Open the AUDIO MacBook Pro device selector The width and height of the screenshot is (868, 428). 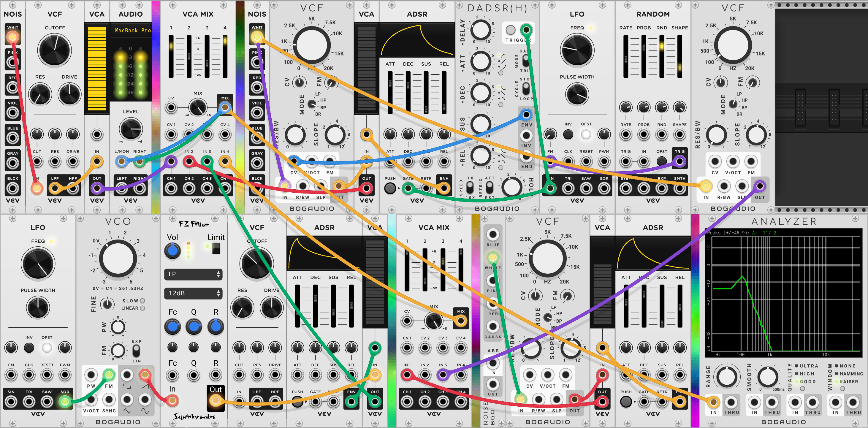[131, 30]
